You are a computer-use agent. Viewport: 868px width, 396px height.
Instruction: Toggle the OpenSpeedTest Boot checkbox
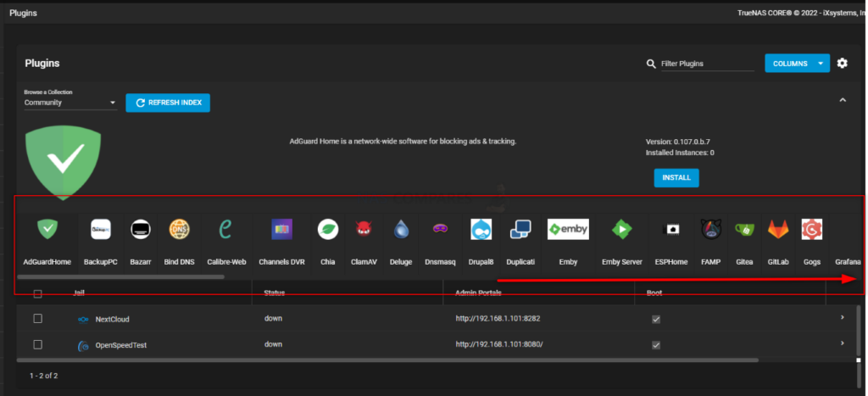coord(656,345)
